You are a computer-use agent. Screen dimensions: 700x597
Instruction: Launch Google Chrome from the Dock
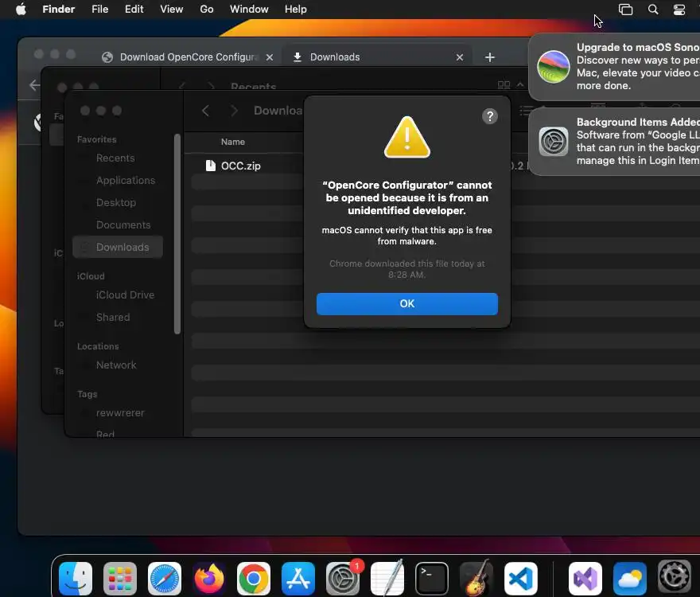pos(254,579)
